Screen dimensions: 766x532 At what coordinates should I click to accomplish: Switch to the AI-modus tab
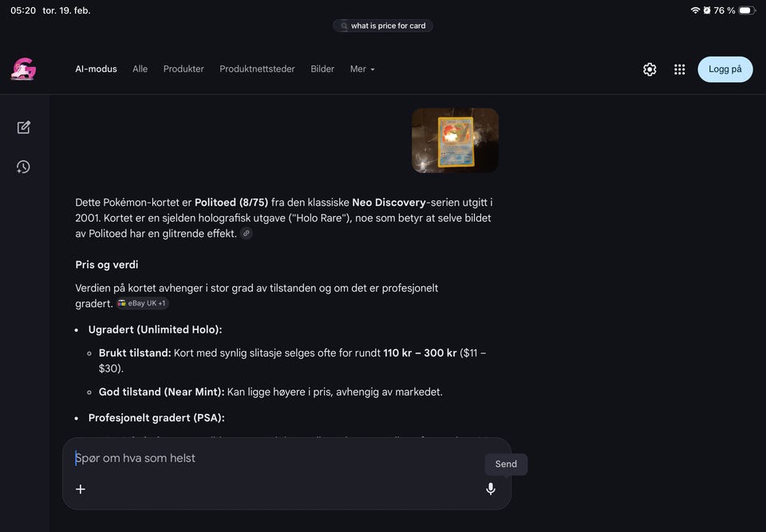tap(97, 69)
